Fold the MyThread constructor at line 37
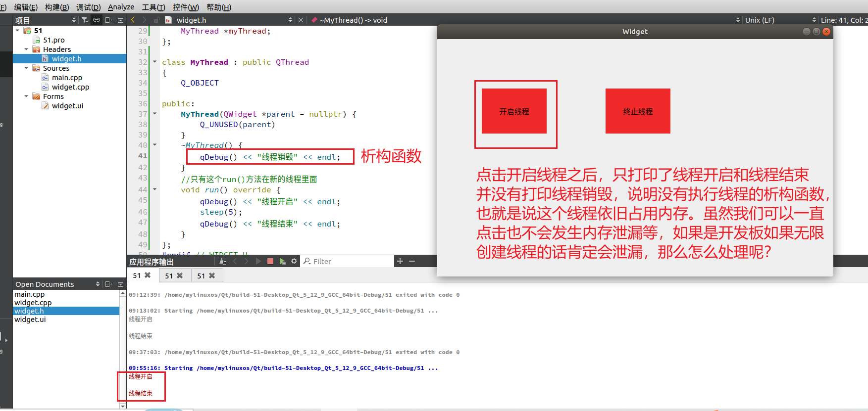Image resolution: width=868 pixels, height=411 pixels. tap(154, 114)
